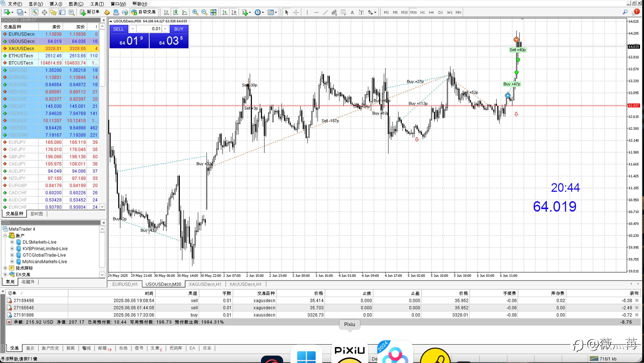Toggle Market Watch window visibility
644x363 pixels.
[x=35, y=12]
